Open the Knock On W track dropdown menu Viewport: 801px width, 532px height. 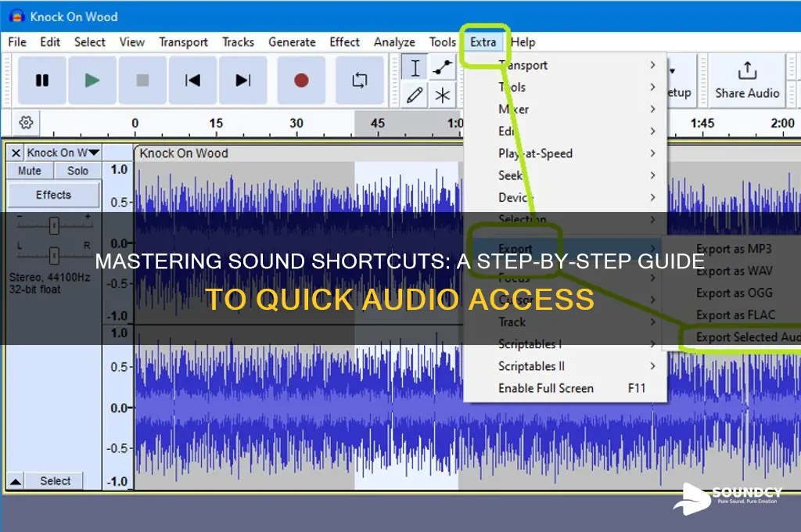point(63,153)
